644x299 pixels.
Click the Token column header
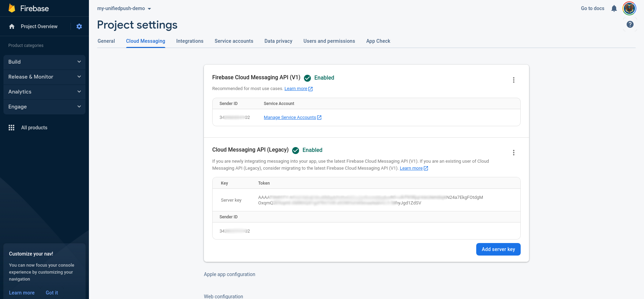click(264, 183)
